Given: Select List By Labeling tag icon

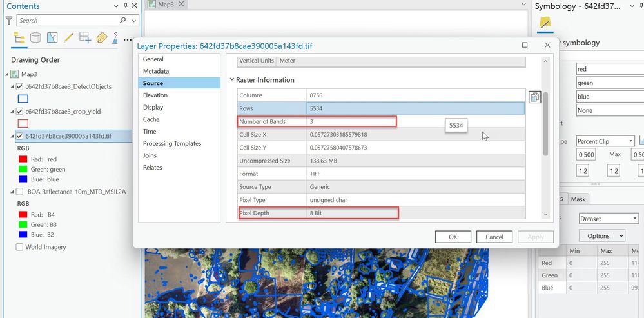Looking at the screenshot, I should point(101,38).
